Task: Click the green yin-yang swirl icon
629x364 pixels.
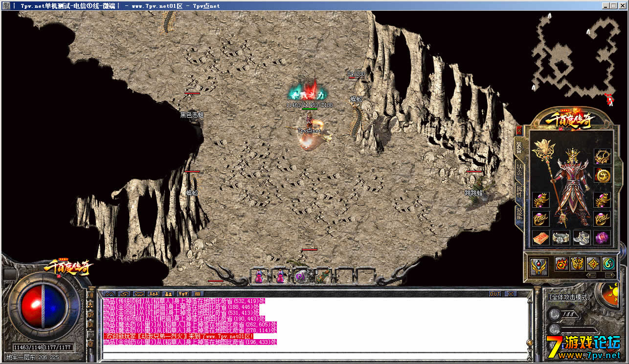Action: (608, 264)
